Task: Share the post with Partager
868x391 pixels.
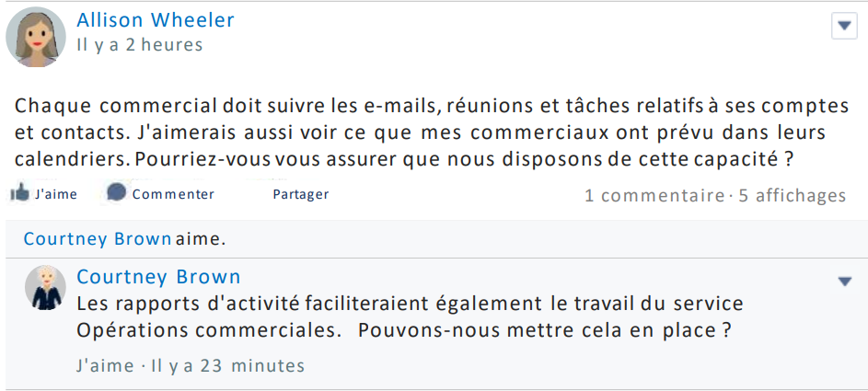Action: [300, 194]
